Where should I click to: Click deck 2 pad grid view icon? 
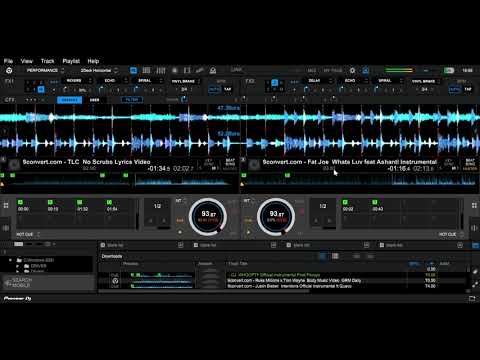tap(474, 205)
